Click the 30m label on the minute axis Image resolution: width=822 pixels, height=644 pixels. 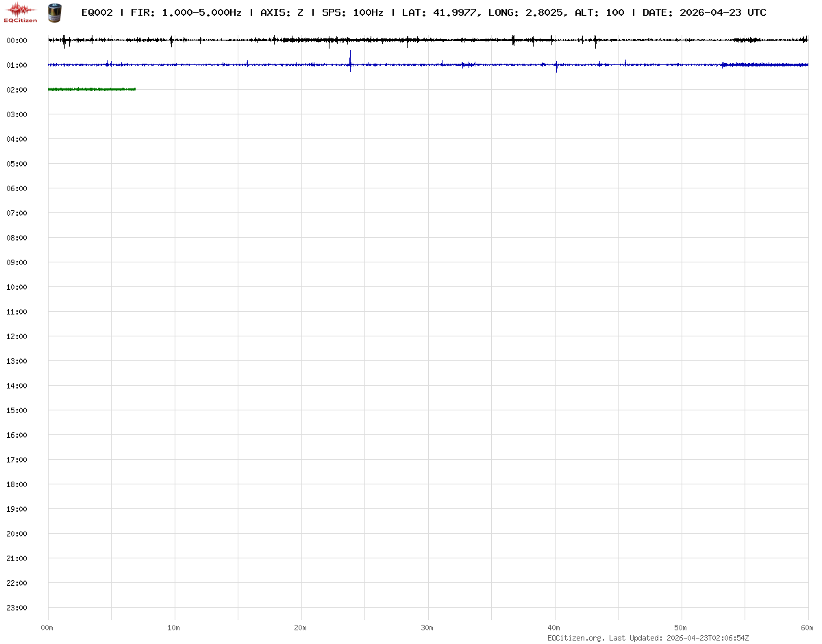pyautogui.click(x=427, y=628)
